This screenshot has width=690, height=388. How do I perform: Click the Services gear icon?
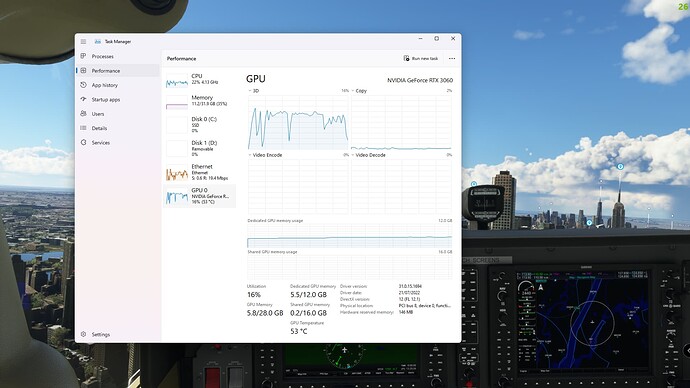(x=83, y=143)
